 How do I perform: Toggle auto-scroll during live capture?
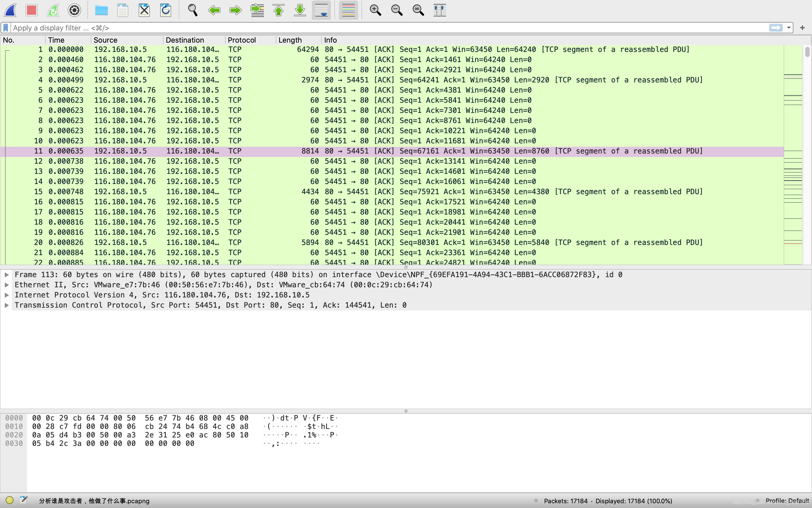(321, 10)
